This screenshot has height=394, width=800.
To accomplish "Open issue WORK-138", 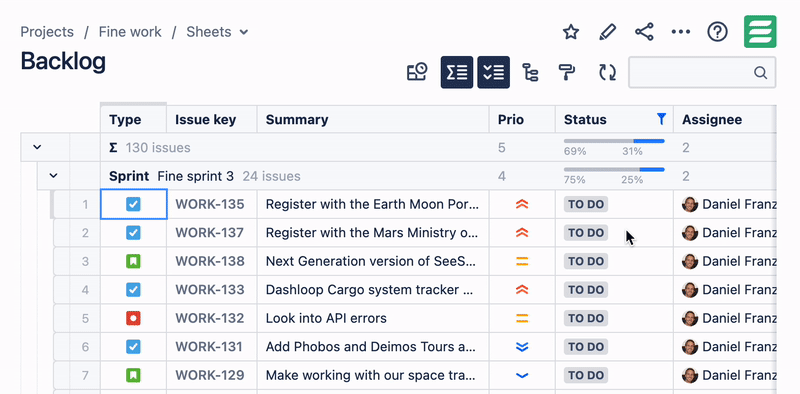I will 210,262.
